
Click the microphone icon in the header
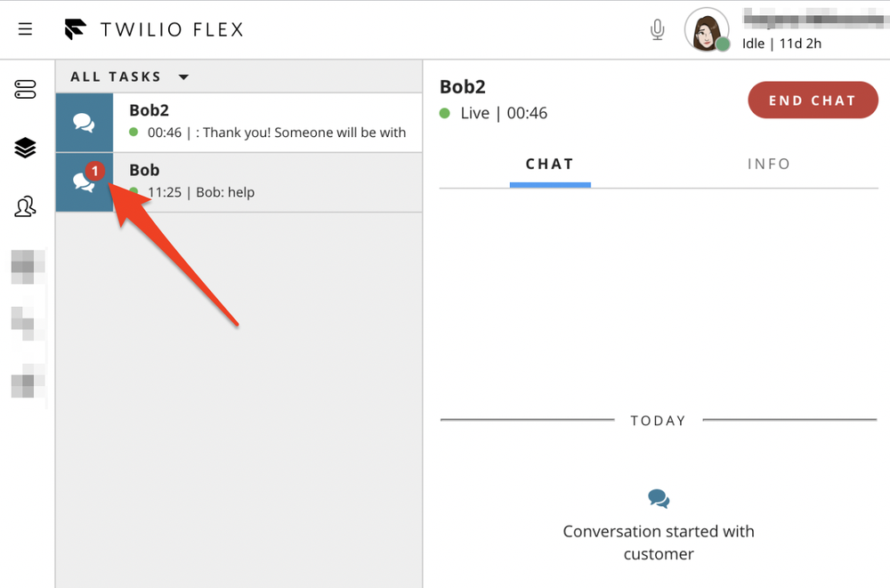657,29
